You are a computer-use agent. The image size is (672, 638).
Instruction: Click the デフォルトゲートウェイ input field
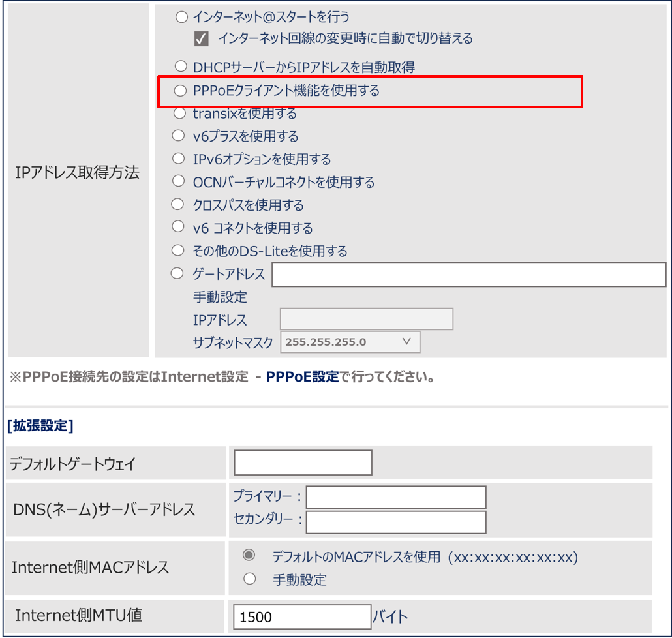coord(303,463)
